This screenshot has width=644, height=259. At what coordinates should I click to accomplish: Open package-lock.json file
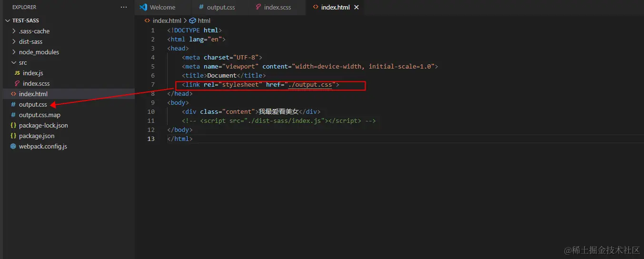coord(43,125)
